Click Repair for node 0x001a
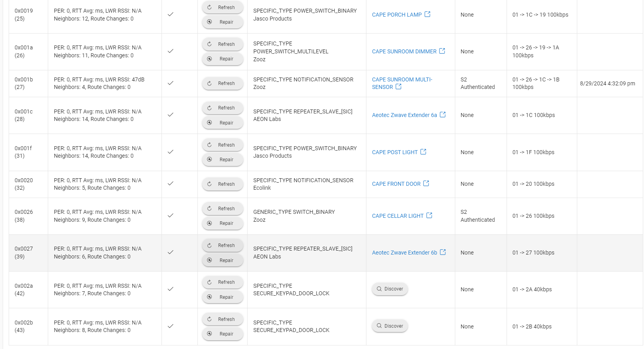The height and width of the screenshot is (349, 644). [222, 59]
